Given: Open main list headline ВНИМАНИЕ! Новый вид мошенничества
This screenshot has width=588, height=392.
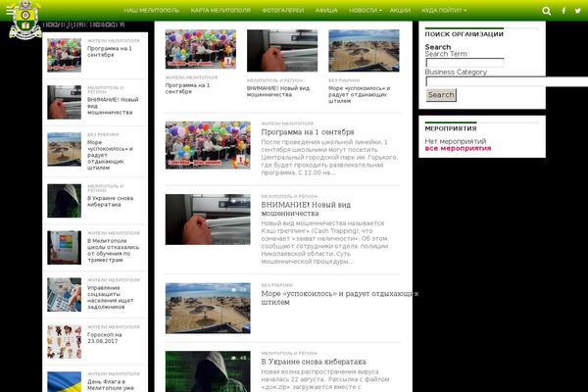Looking at the screenshot, I should [306, 209].
